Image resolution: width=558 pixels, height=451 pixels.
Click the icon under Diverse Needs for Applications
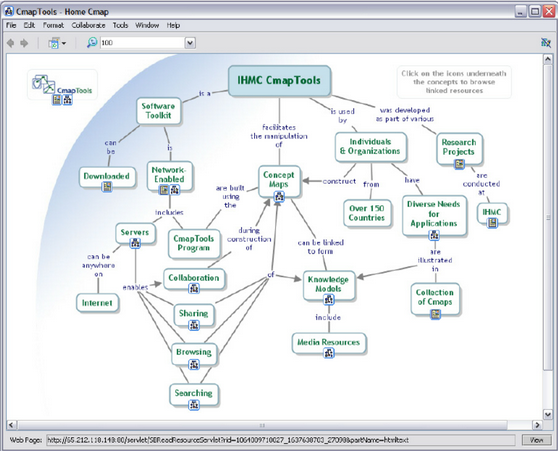[434, 235]
